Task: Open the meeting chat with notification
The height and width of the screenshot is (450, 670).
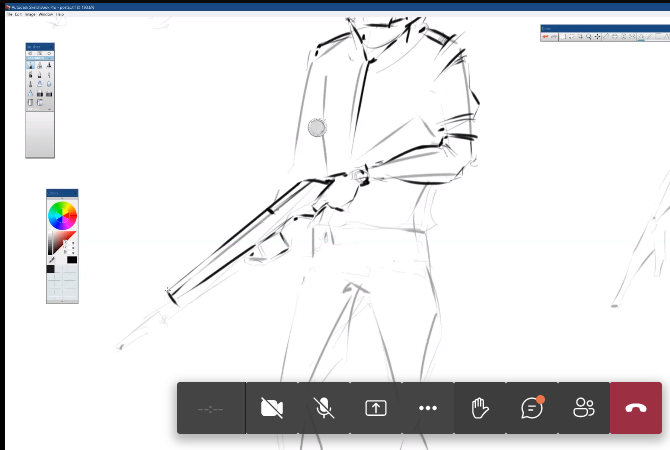Action: pos(532,408)
